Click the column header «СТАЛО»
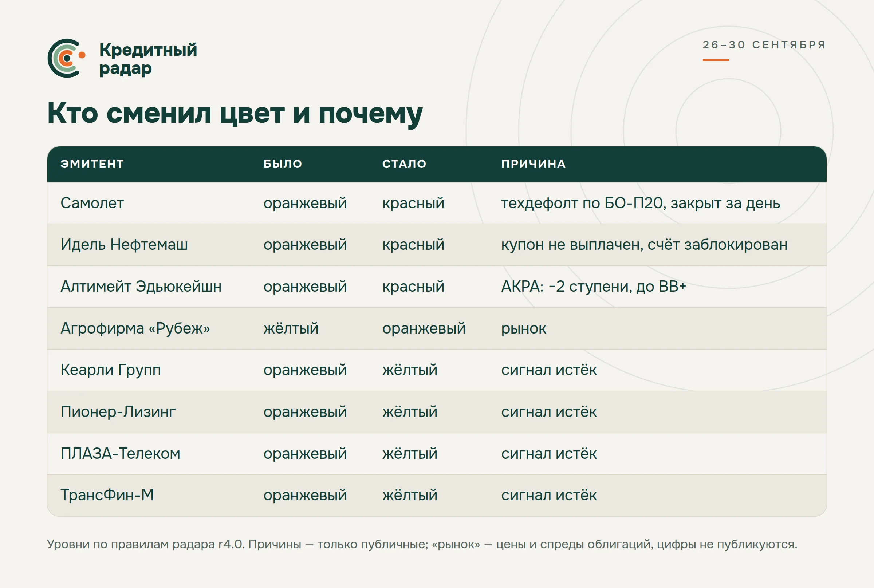 pos(404,164)
